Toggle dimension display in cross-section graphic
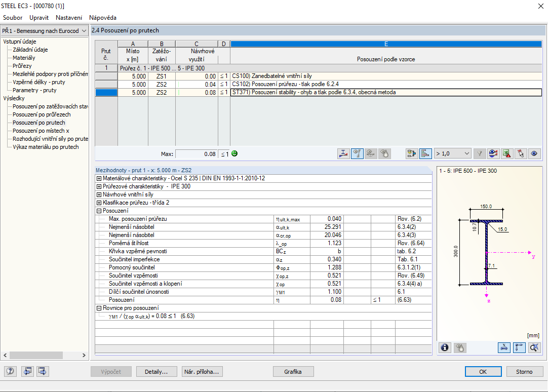The image size is (548, 392). [504, 347]
